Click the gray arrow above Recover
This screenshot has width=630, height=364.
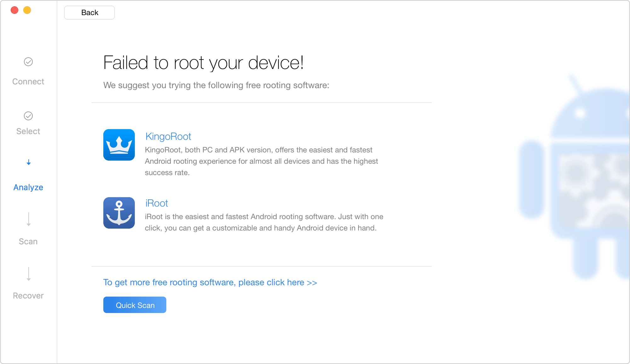tap(29, 274)
